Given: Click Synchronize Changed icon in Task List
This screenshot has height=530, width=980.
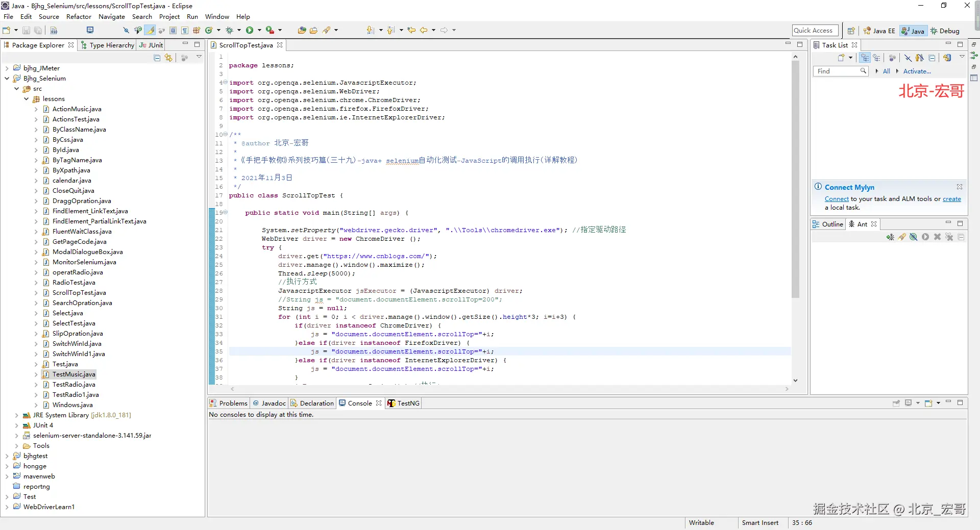Looking at the screenshot, I should click(947, 58).
